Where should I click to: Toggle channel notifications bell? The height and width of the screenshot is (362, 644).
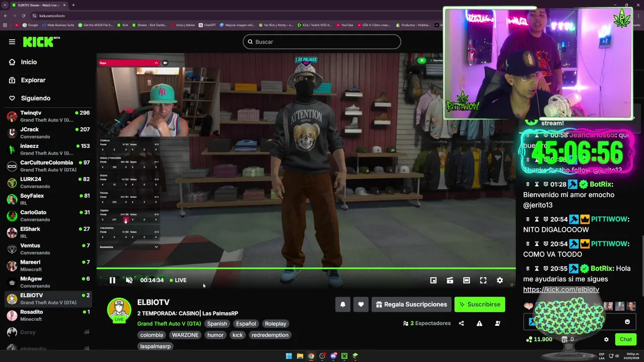click(x=343, y=304)
